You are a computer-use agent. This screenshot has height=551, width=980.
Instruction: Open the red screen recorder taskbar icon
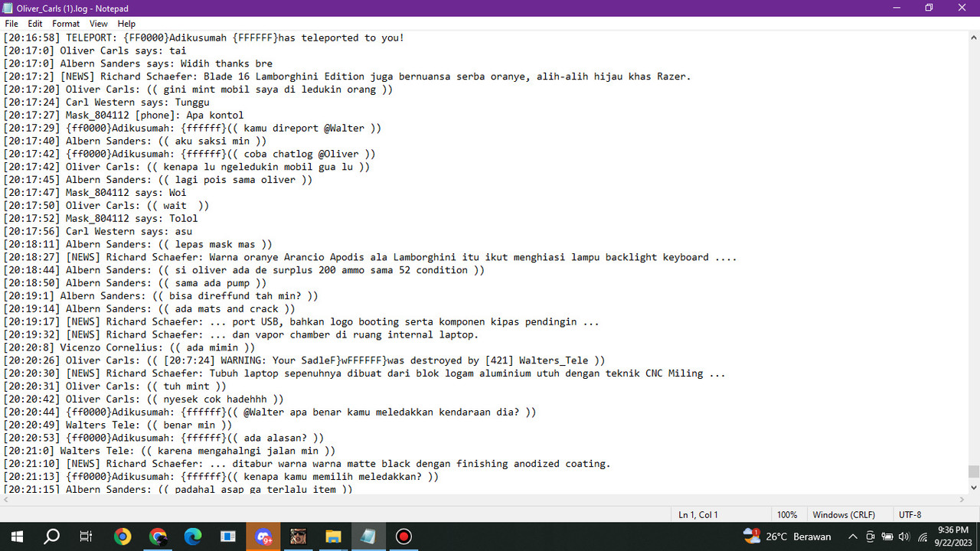click(x=403, y=536)
